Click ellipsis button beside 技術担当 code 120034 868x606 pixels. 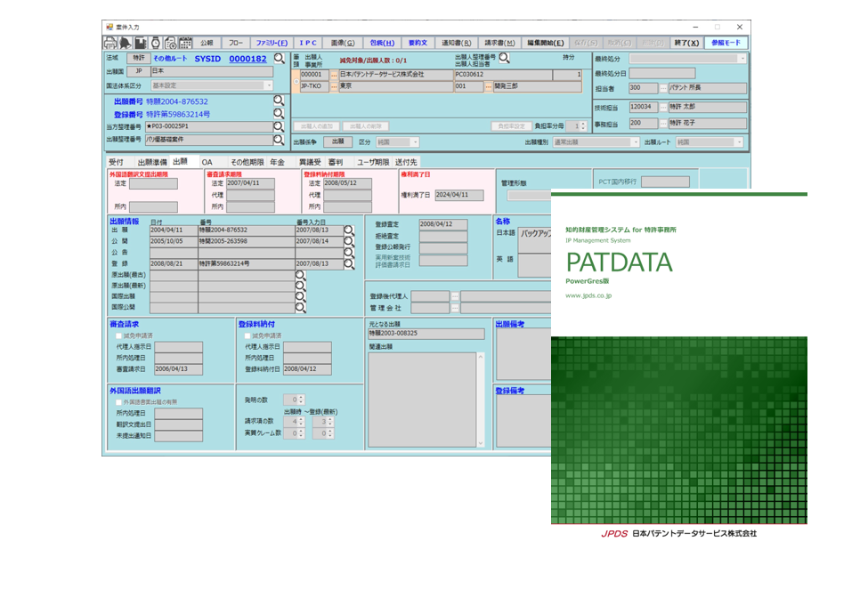point(663,107)
